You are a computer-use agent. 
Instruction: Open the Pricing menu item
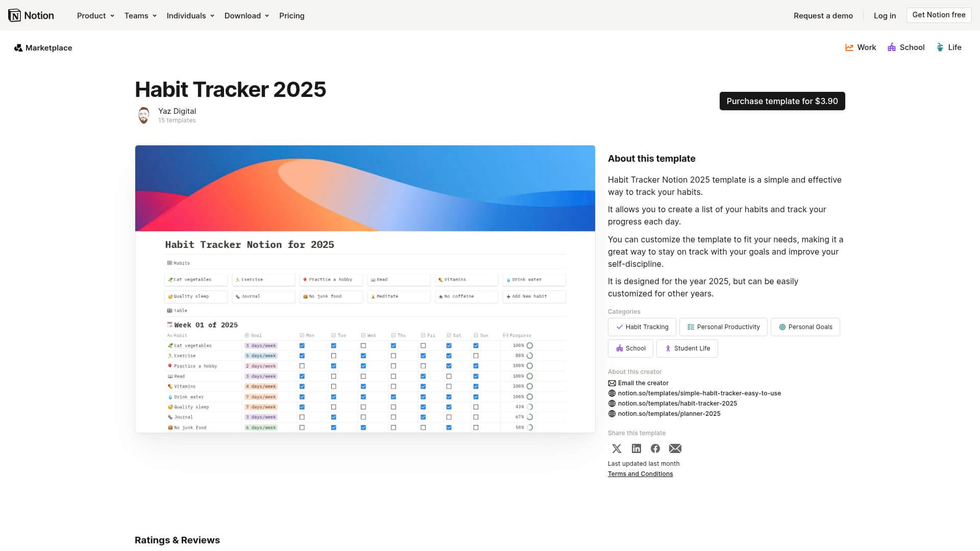coord(291,15)
